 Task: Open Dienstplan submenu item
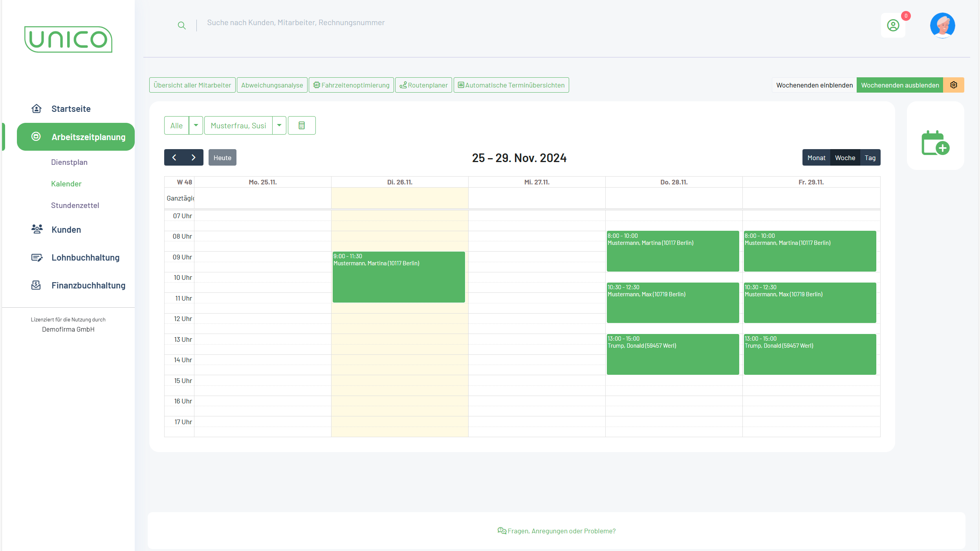69,162
